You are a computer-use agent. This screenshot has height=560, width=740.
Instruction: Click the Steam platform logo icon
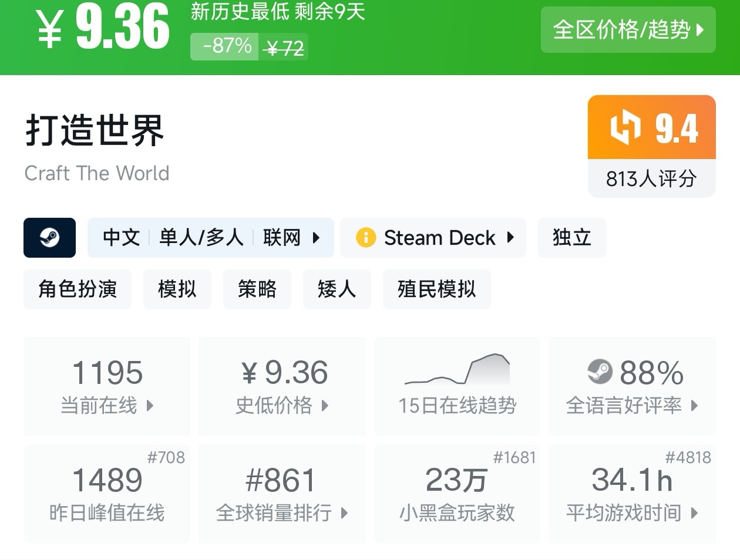pos(49,238)
